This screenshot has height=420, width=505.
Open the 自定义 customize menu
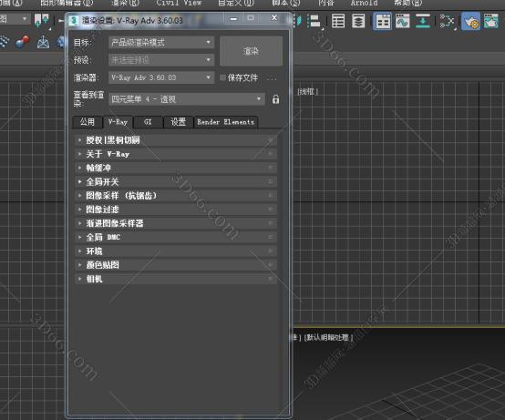(x=236, y=3)
